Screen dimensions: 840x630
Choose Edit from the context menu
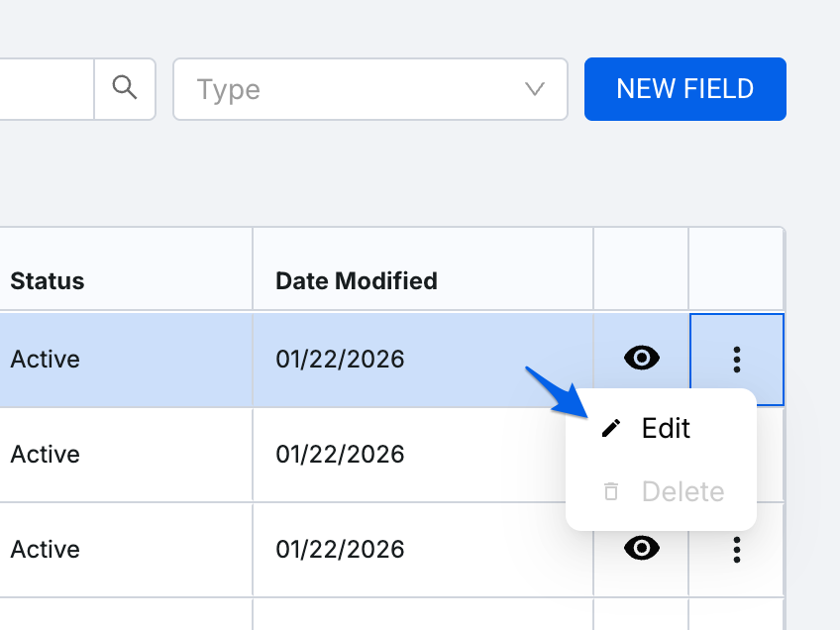tap(666, 428)
